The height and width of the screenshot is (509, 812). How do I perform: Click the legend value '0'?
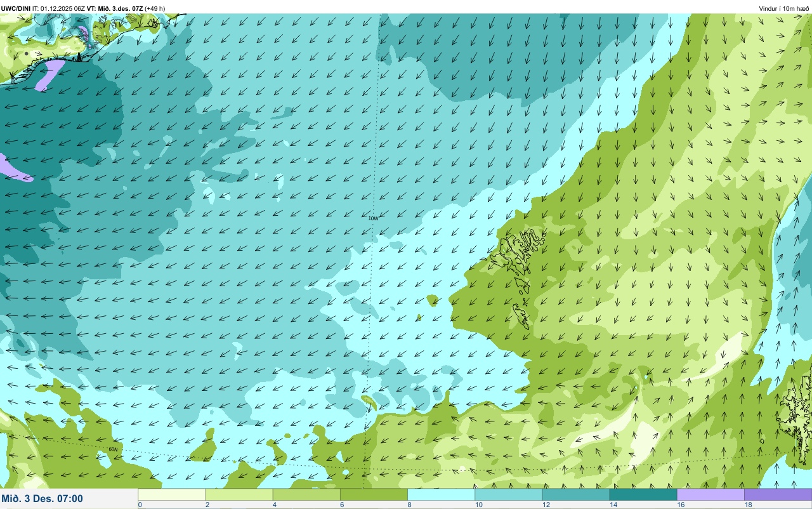click(140, 505)
